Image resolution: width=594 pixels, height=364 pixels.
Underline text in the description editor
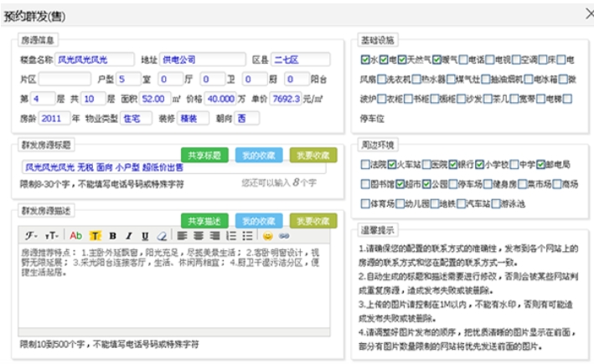(144, 236)
